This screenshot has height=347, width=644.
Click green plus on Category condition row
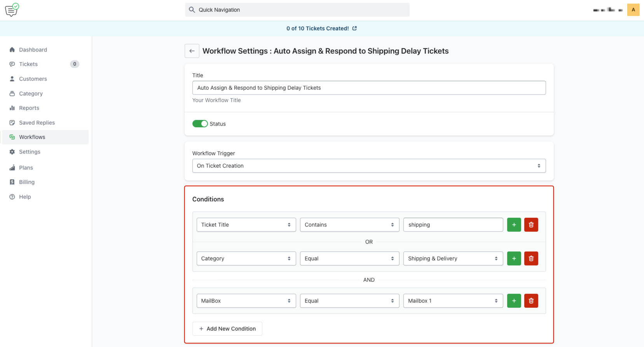coord(514,259)
